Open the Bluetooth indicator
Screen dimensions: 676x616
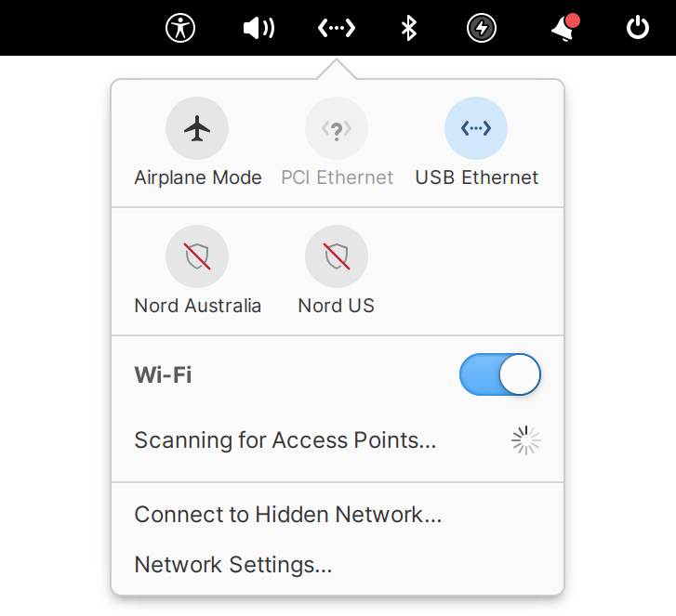[409, 29]
